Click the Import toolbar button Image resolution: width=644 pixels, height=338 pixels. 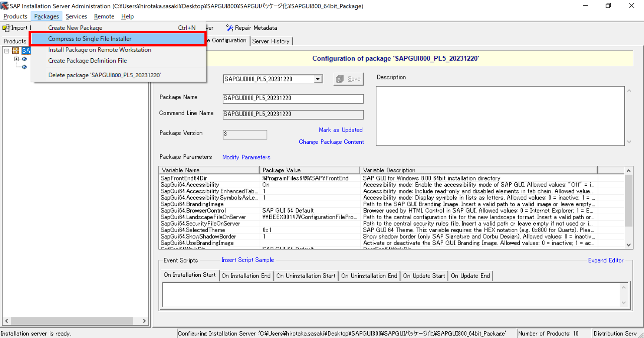[x=15, y=28]
